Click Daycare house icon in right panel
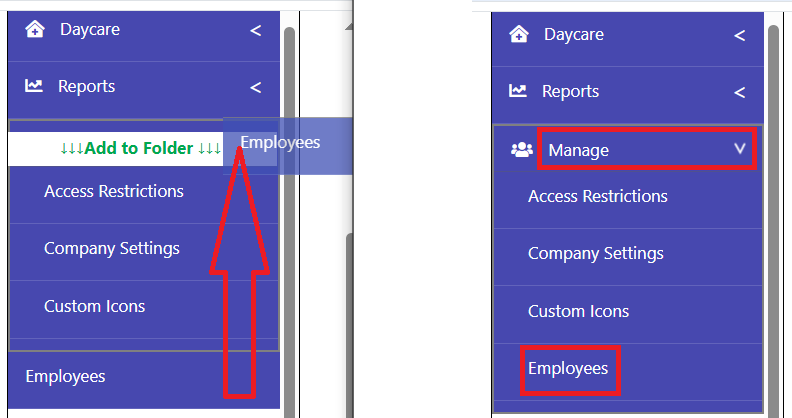This screenshot has width=792, height=418. pyautogui.click(x=519, y=34)
